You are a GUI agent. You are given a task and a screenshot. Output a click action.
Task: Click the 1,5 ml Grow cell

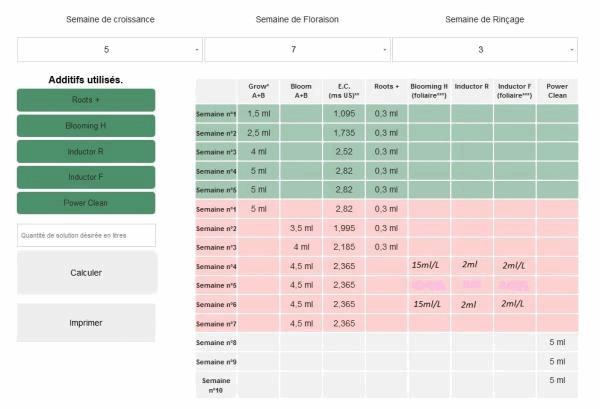pyautogui.click(x=259, y=114)
